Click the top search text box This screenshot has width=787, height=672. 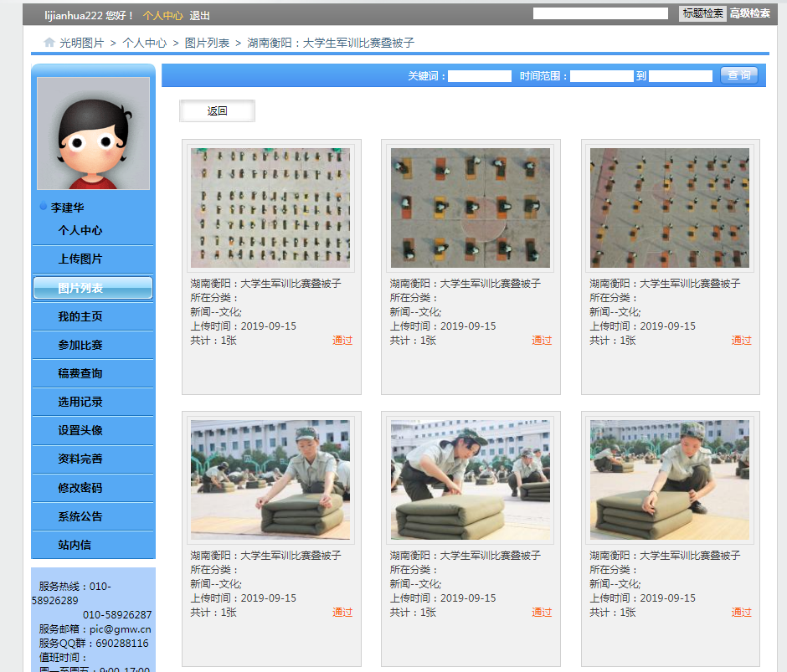[600, 13]
